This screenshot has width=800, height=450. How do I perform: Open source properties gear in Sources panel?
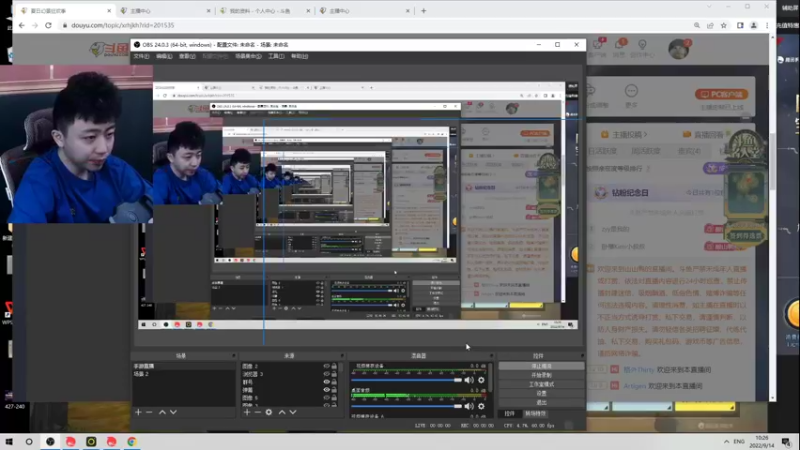[x=269, y=412]
